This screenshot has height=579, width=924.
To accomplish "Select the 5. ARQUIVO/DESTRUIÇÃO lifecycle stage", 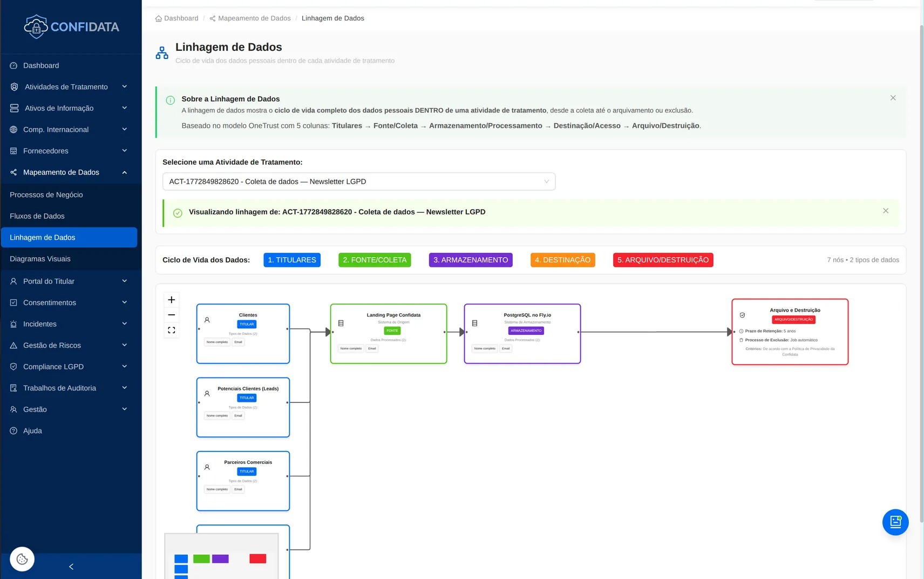I will coord(663,260).
